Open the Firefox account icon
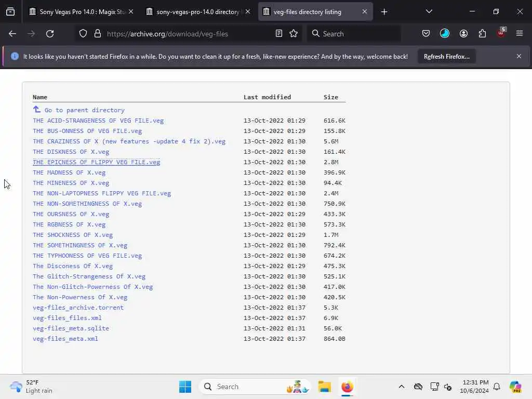The height and width of the screenshot is (399, 532). tap(464, 34)
